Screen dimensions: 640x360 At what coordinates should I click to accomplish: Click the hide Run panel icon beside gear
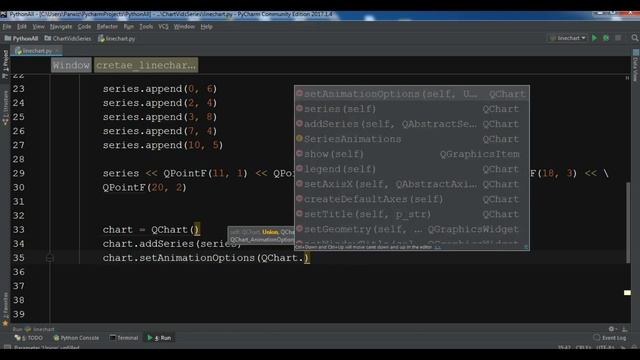pos(624,329)
